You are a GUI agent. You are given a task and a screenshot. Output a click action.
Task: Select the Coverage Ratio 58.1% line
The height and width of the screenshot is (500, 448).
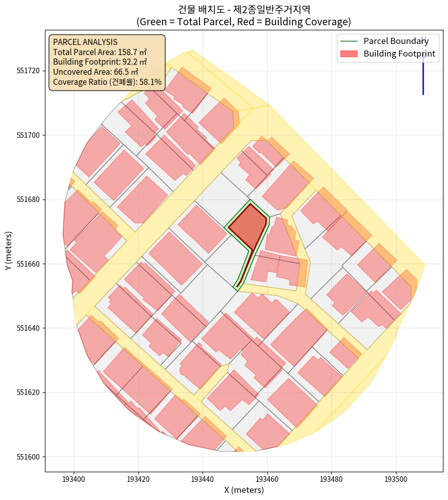(x=107, y=82)
